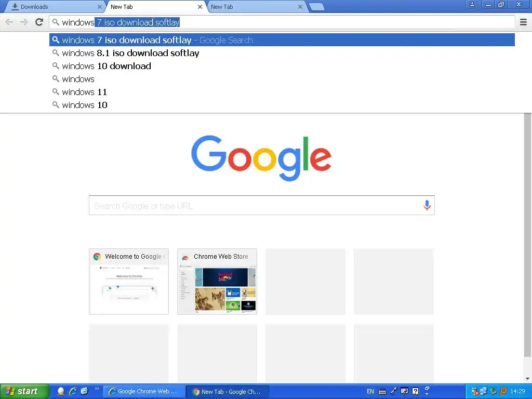Viewport: 532px width, 399px height.
Task: Switch to the third New Tab
Action: (255, 7)
